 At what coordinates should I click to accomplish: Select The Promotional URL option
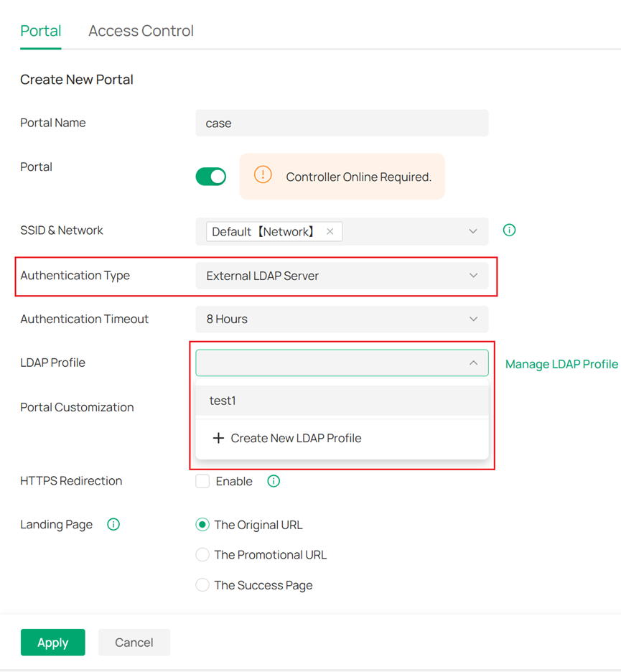click(202, 554)
